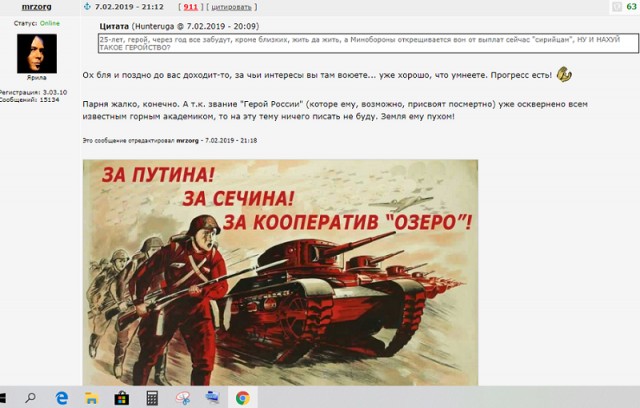Open File Explorer from taskbar
Screen dimensions: 640x408
click(x=91, y=398)
